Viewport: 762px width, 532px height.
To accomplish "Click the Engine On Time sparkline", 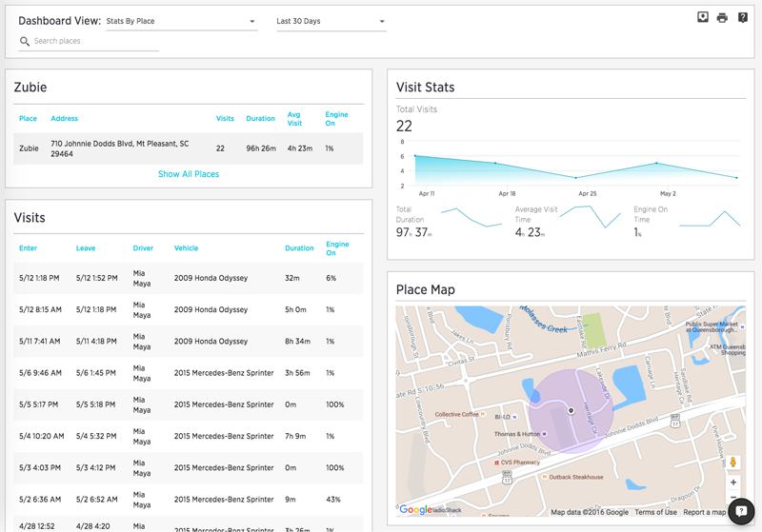I will [x=710, y=219].
